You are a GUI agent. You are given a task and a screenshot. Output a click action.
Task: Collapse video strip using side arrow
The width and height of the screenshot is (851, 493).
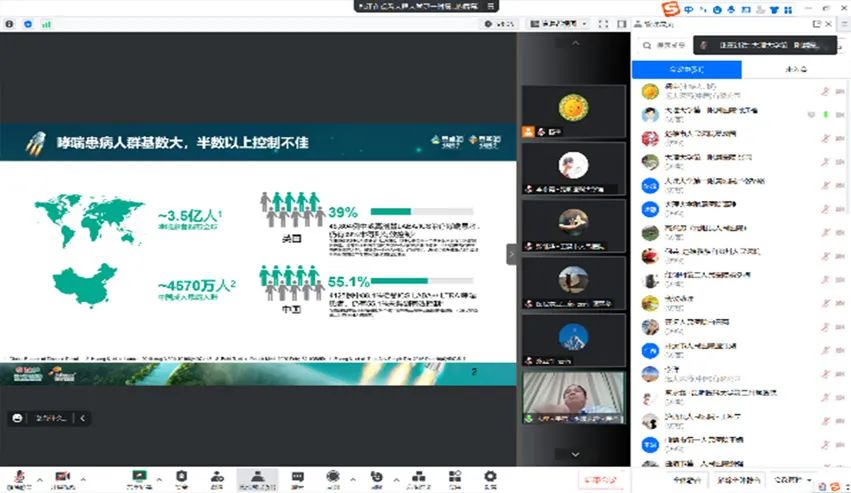[512, 254]
